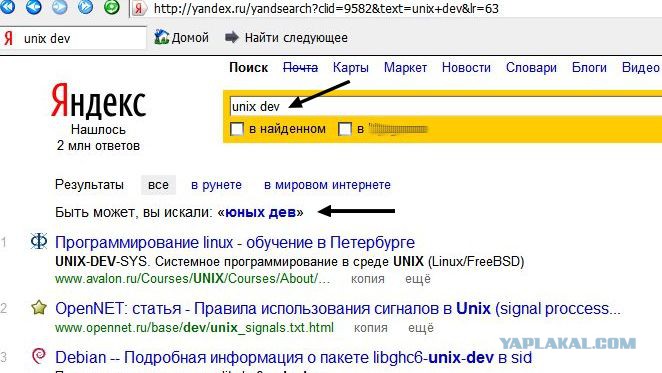Image resolution: width=662 pixels, height=373 pixels.
Task: Open the Блоги tab
Action: (589, 68)
